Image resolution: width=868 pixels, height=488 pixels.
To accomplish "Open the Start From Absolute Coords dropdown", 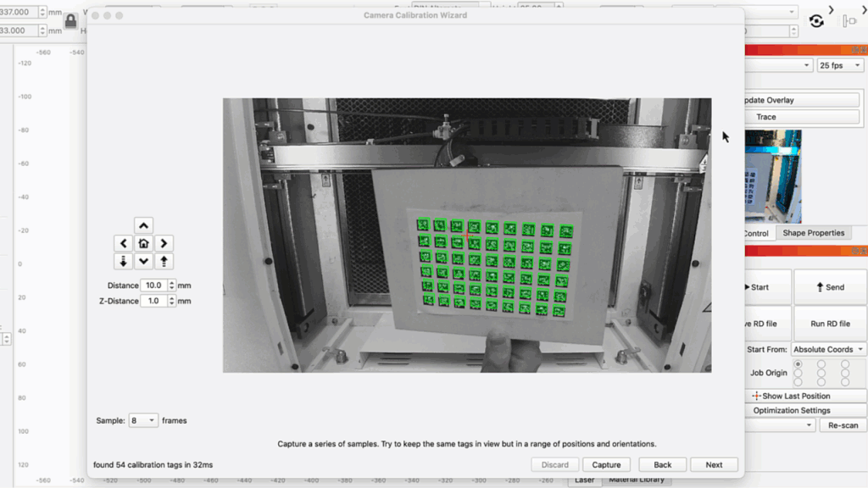I will pyautogui.click(x=828, y=349).
